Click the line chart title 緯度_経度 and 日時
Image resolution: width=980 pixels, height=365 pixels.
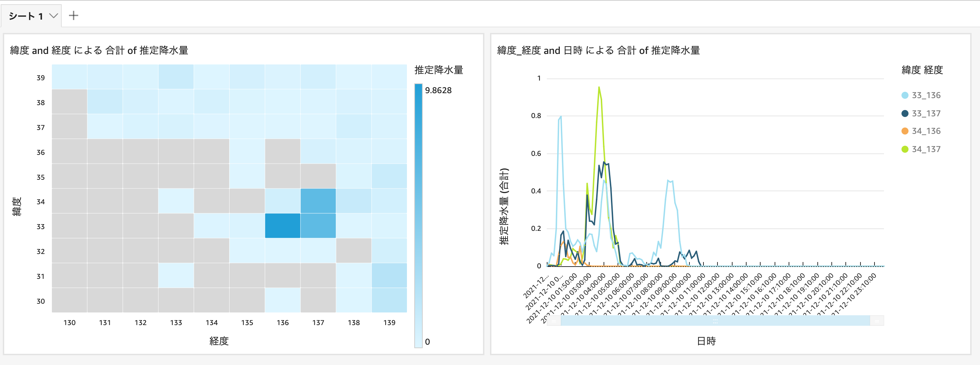(598, 50)
